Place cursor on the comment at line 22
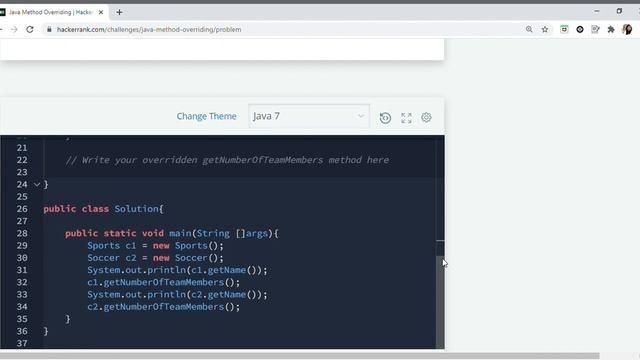 pos(227,160)
